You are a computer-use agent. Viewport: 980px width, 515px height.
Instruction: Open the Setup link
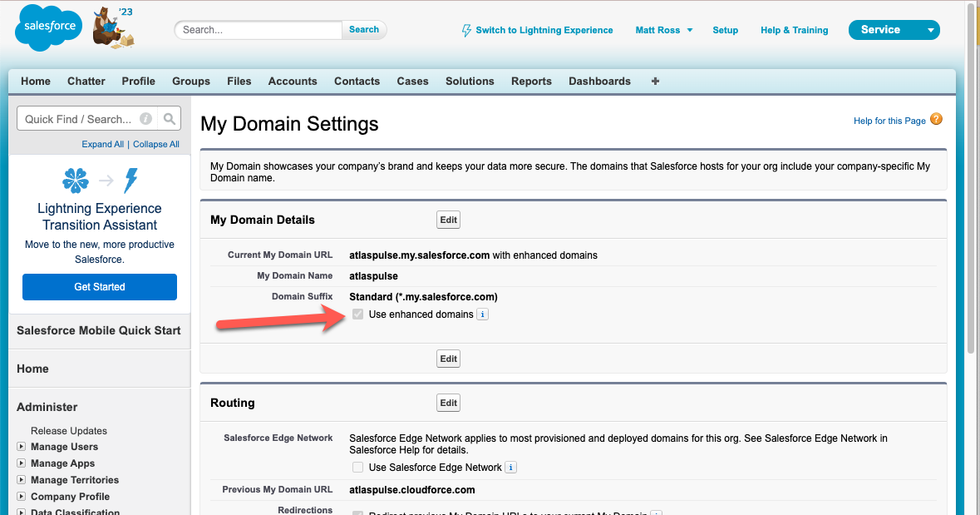click(x=725, y=30)
